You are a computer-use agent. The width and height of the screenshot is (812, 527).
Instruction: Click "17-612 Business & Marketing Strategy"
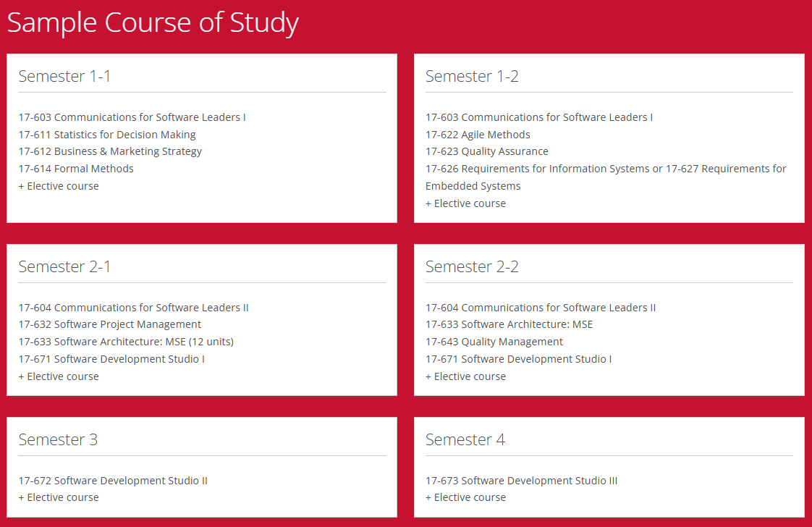[x=110, y=151]
